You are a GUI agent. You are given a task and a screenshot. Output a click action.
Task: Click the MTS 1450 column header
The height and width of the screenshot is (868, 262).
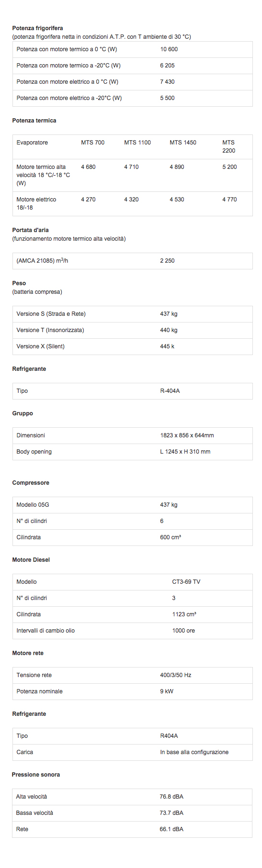click(183, 143)
